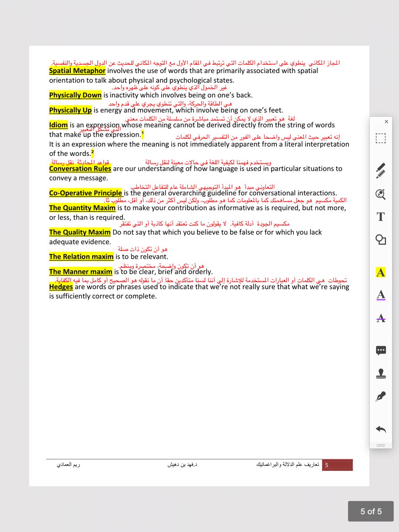Pick the yellow text highlight tool

(x=381, y=272)
